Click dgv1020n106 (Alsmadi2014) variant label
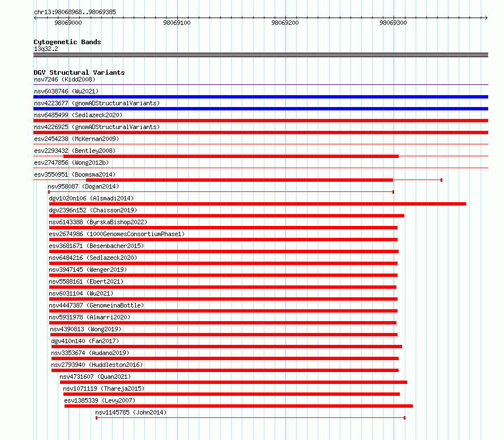This screenshot has height=440, width=504. tap(91, 198)
